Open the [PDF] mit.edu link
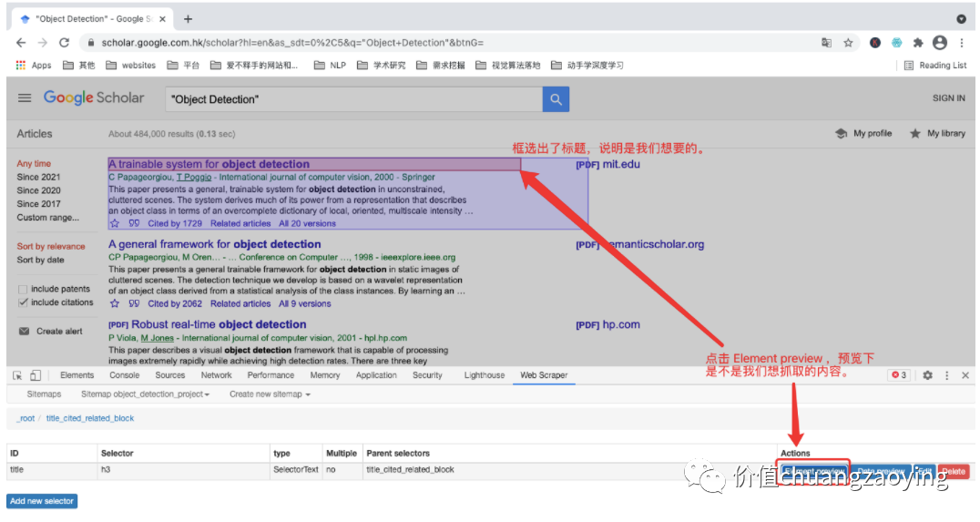This screenshot has height=522, width=980. tap(607, 164)
